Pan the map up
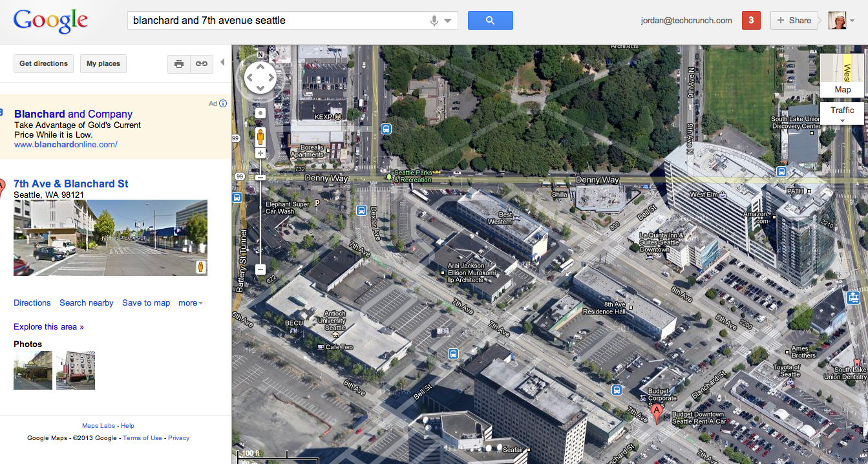The height and width of the screenshot is (464, 868). tap(260, 68)
